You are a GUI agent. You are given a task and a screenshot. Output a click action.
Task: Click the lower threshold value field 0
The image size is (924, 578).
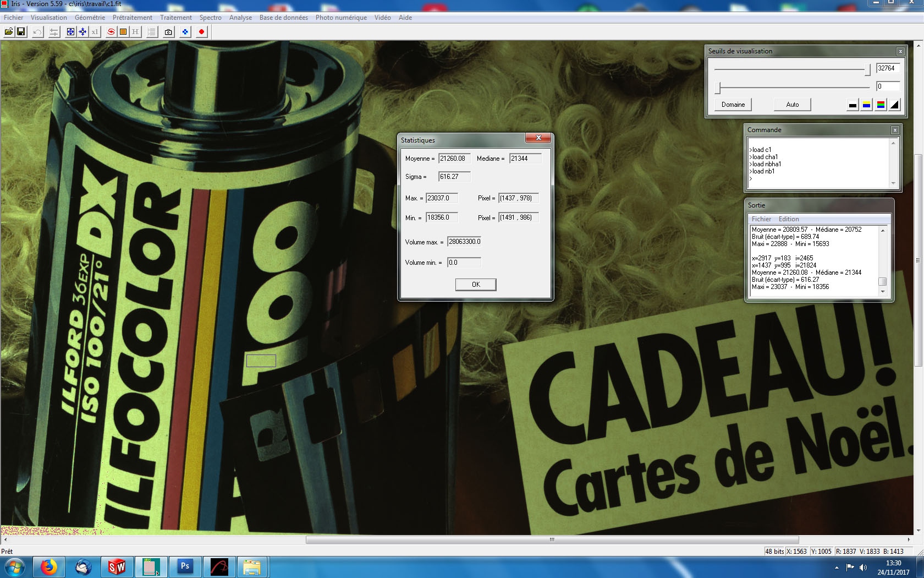(x=888, y=86)
